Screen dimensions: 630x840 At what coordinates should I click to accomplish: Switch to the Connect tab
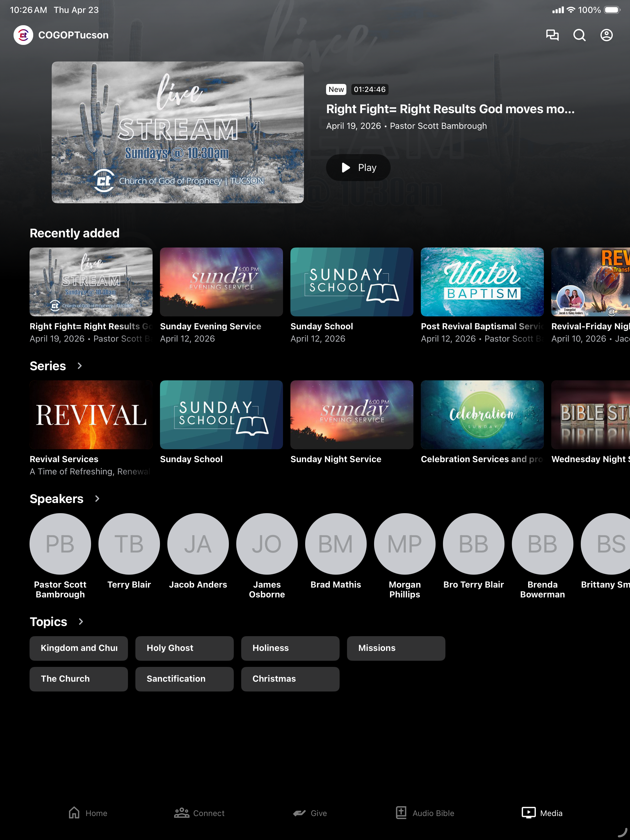pos(199,813)
